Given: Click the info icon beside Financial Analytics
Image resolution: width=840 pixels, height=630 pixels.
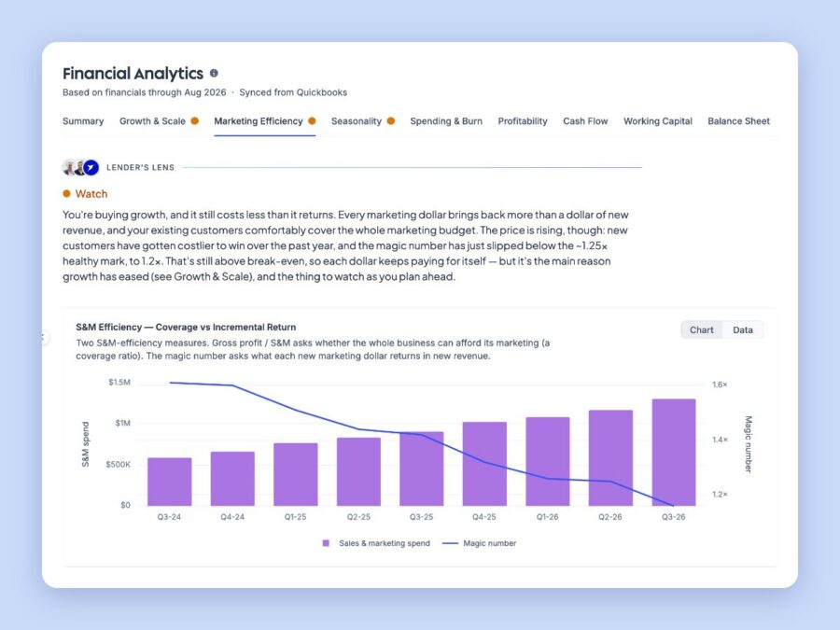Looking at the screenshot, I should [214, 73].
